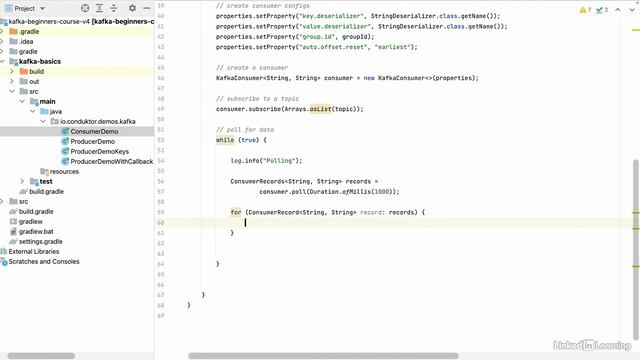The width and height of the screenshot is (640, 360).
Task: Collapse the io.conduktor.demos.kafka package
Action: coord(43,121)
